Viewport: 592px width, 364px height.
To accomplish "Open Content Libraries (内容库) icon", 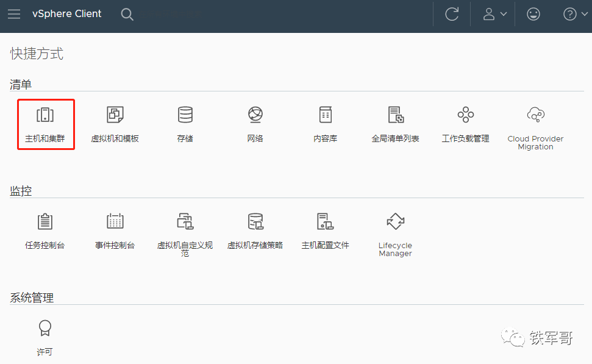I will point(325,115).
